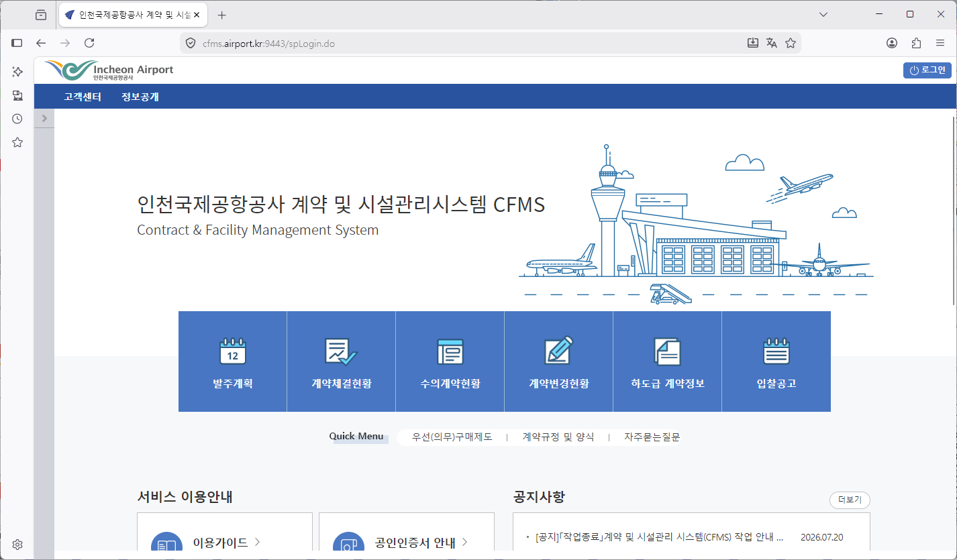The image size is (957, 560).
Task: Open the 정보공개 menu
Action: (140, 97)
